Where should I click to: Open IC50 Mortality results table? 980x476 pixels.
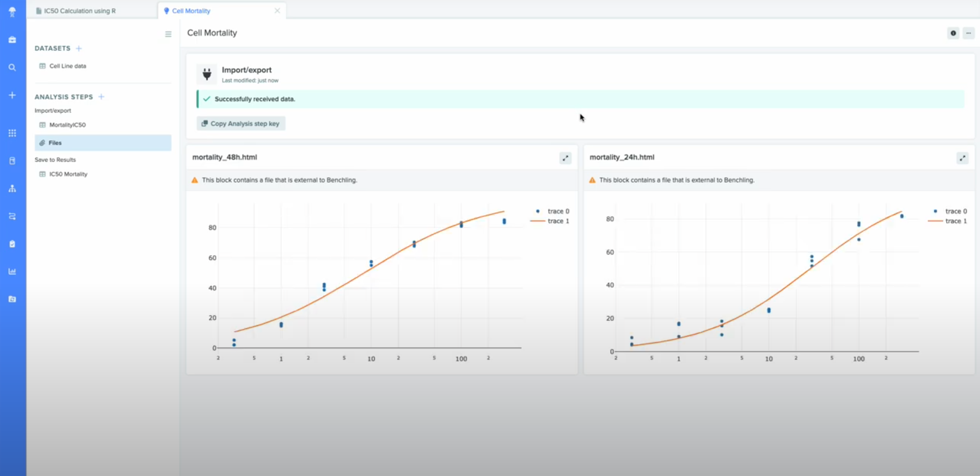(x=68, y=174)
